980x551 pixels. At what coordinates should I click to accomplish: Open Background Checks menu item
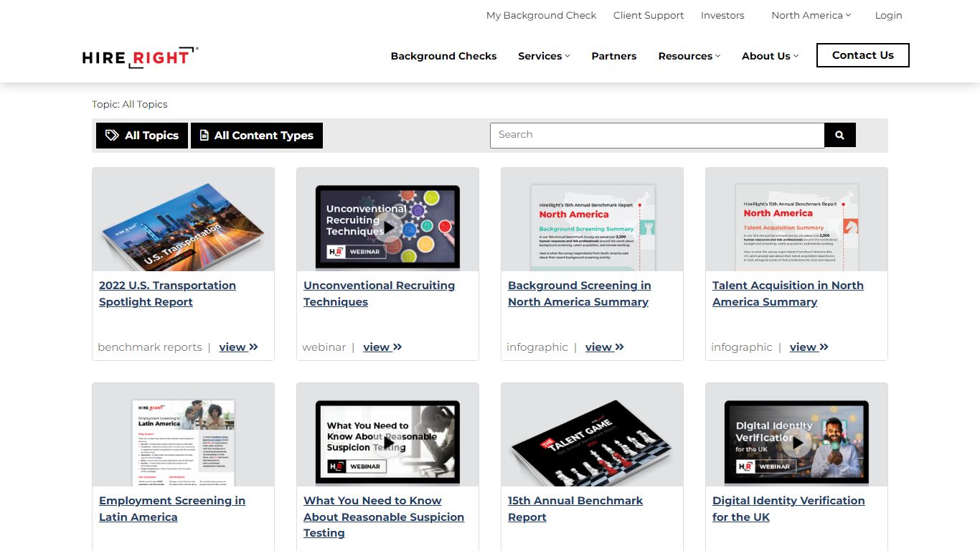443,56
